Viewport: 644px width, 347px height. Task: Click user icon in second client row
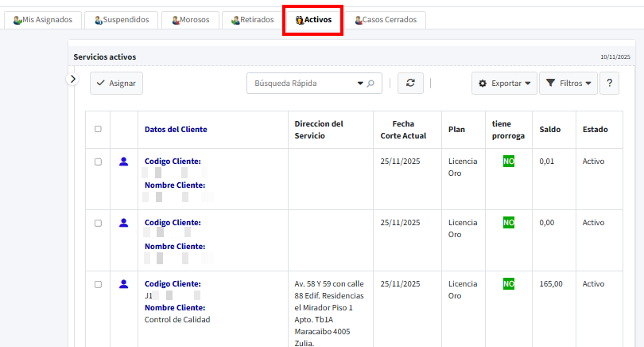pos(123,223)
